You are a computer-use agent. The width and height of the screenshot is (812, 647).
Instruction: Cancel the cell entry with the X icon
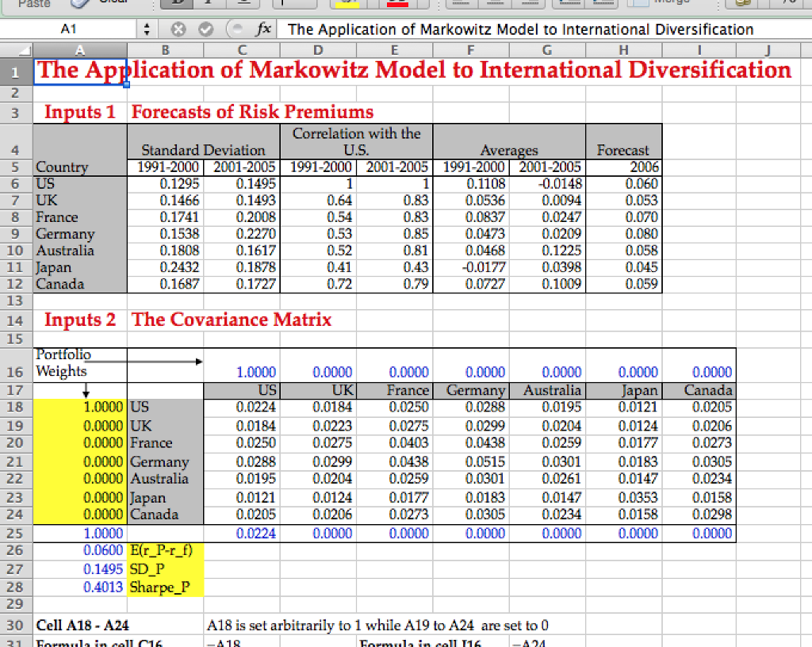point(178,29)
